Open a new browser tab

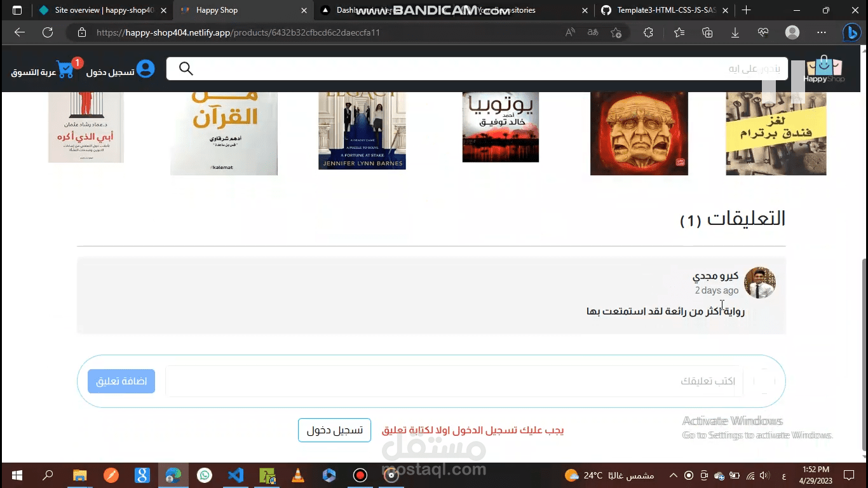(747, 10)
